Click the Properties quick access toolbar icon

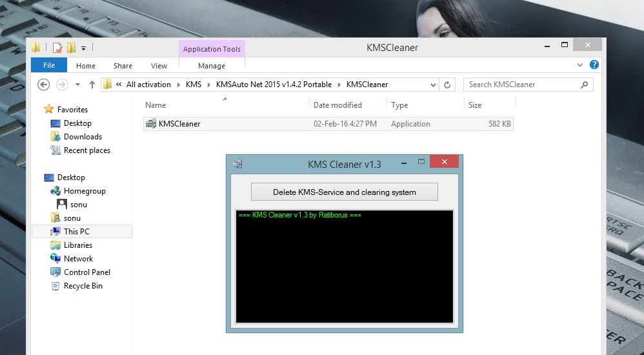click(57, 48)
